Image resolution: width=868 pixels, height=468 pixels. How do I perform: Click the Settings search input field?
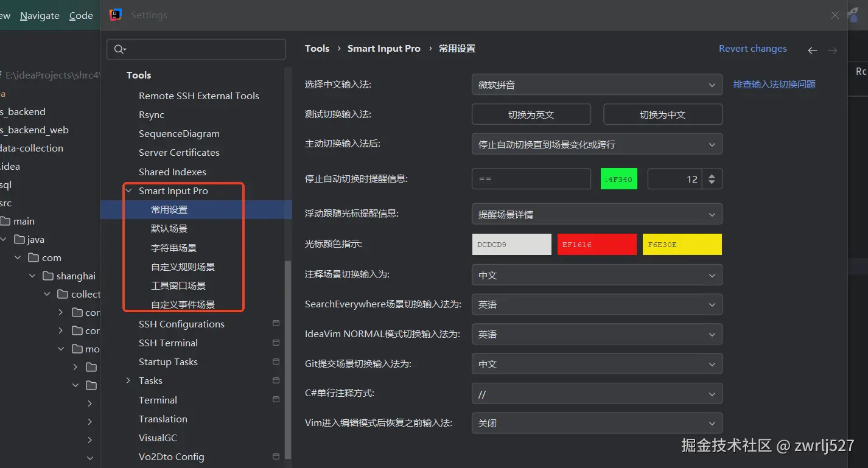(x=196, y=49)
